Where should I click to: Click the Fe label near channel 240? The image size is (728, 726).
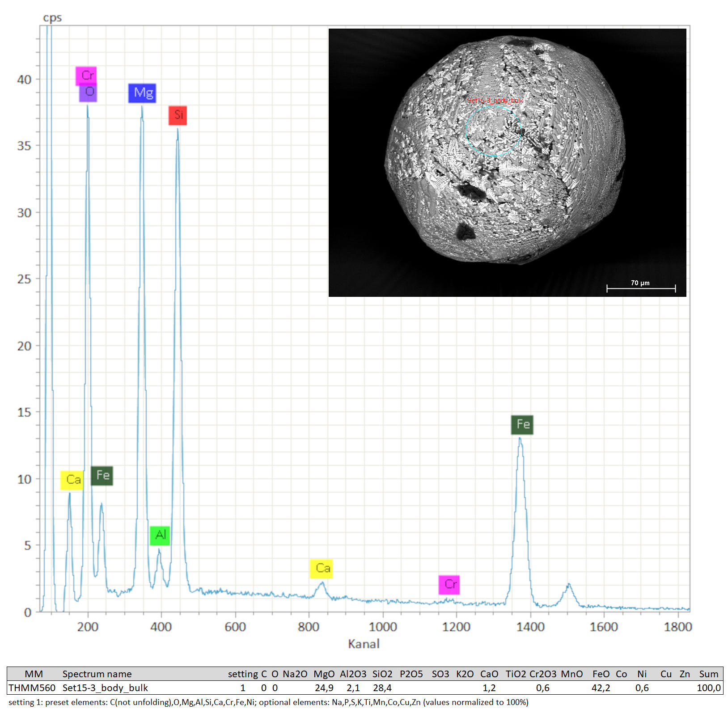tap(102, 475)
